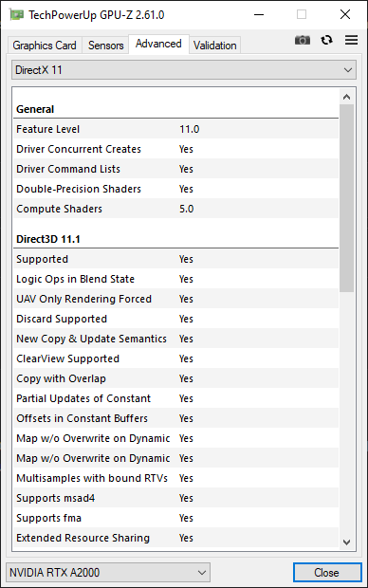368x588 pixels.
Task: Select the Compute Shaders row
Action: coord(175,209)
